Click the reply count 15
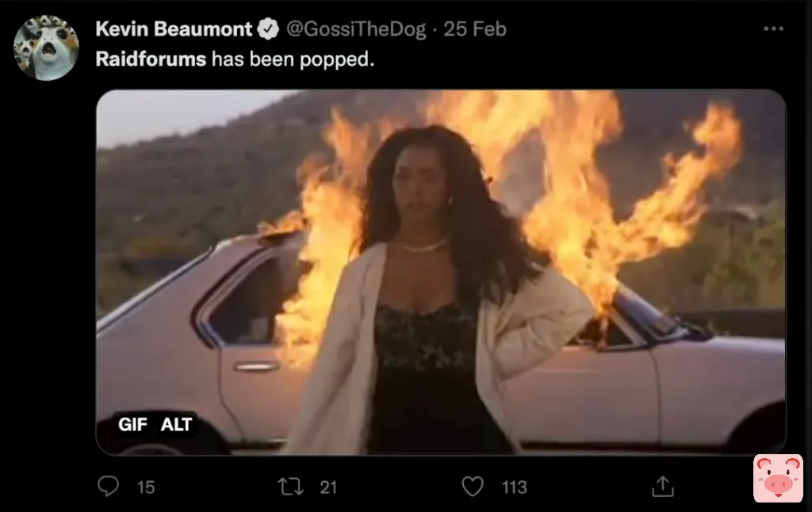The height and width of the screenshot is (512, 812). (x=146, y=487)
